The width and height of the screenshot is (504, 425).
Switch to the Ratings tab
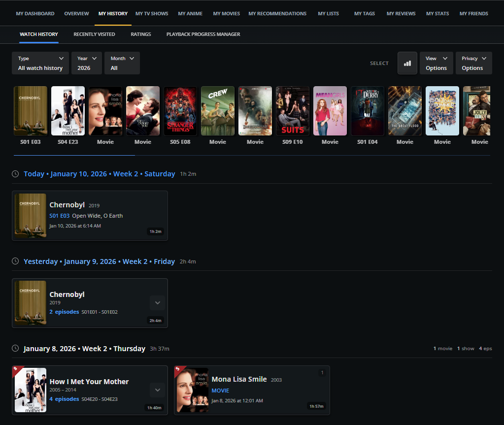coord(140,34)
